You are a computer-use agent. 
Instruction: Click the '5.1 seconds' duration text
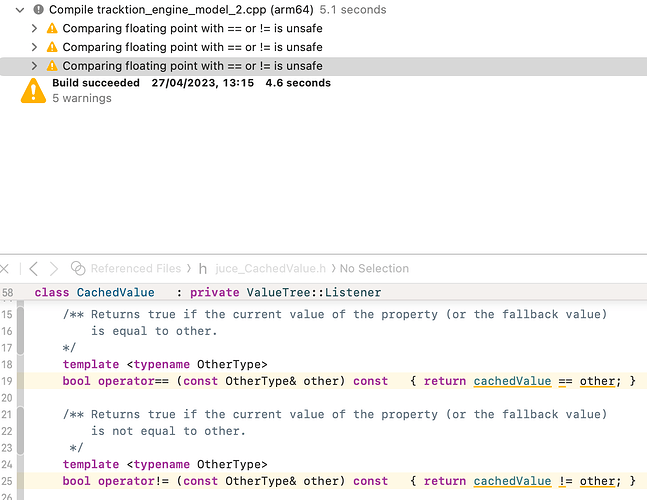point(353,9)
